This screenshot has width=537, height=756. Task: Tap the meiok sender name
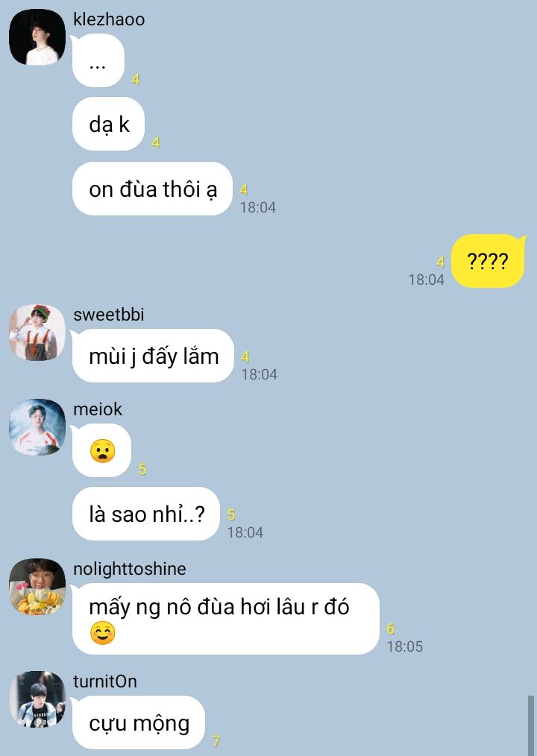pyautogui.click(x=98, y=409)
